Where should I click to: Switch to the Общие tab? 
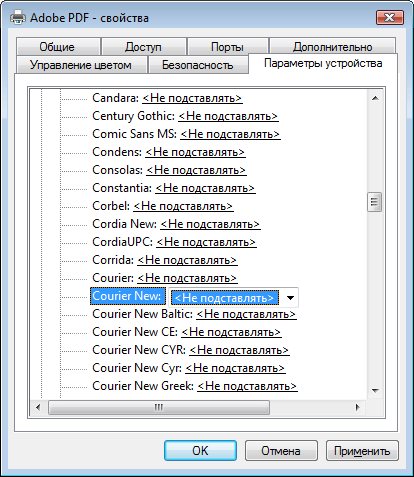(x=58, y=47)
